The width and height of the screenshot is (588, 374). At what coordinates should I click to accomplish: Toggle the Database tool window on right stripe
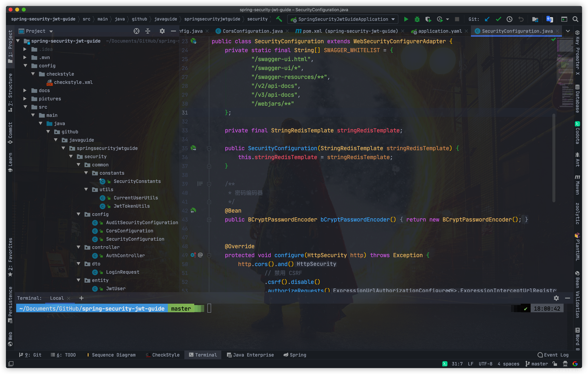point(577,99)
